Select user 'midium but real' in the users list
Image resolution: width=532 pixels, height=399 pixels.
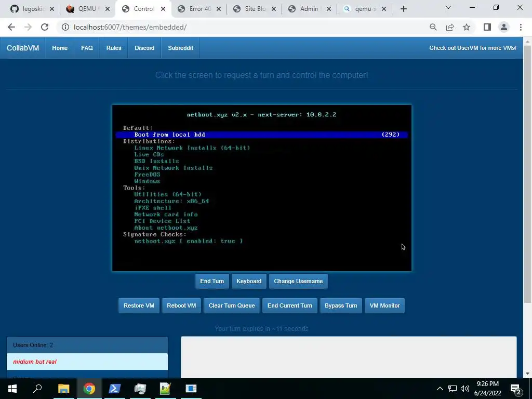(87, 362)
